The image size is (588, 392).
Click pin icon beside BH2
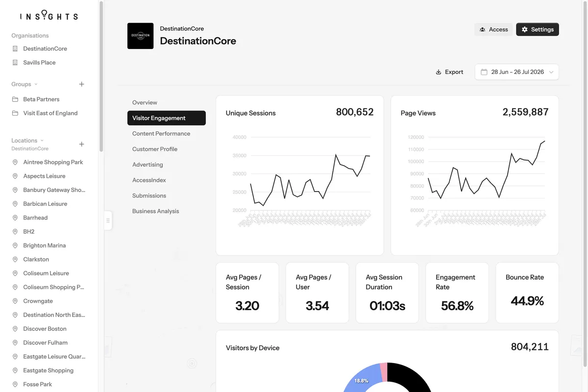(x=15, y=232)
